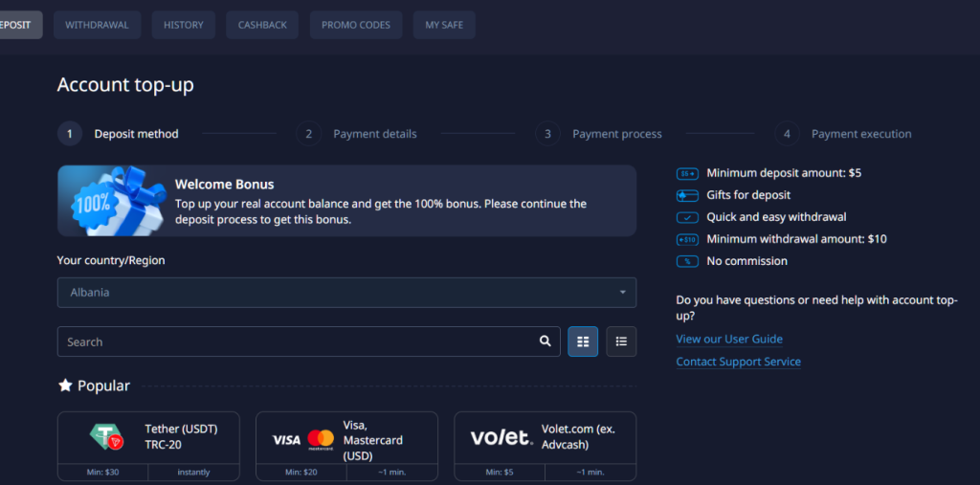Click the Welcome Bonus heading

tap(224, 185)
